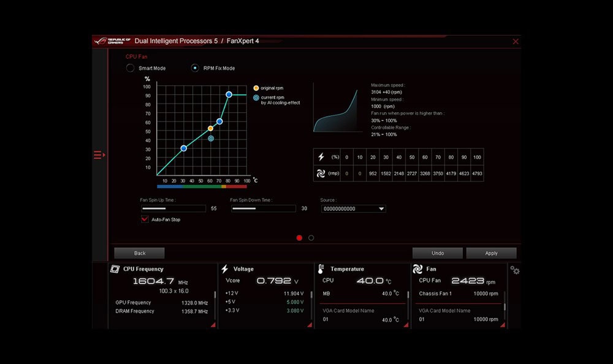Click the CPU Fan 2423 rpm reading
The width and height of the screenshot is (613, 364).
pos(473,281)
